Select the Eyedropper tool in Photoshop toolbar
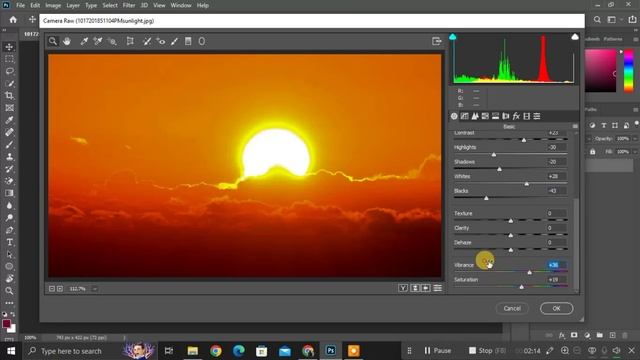Viewport: 640px width, 360px height. (x=9, y=120)
